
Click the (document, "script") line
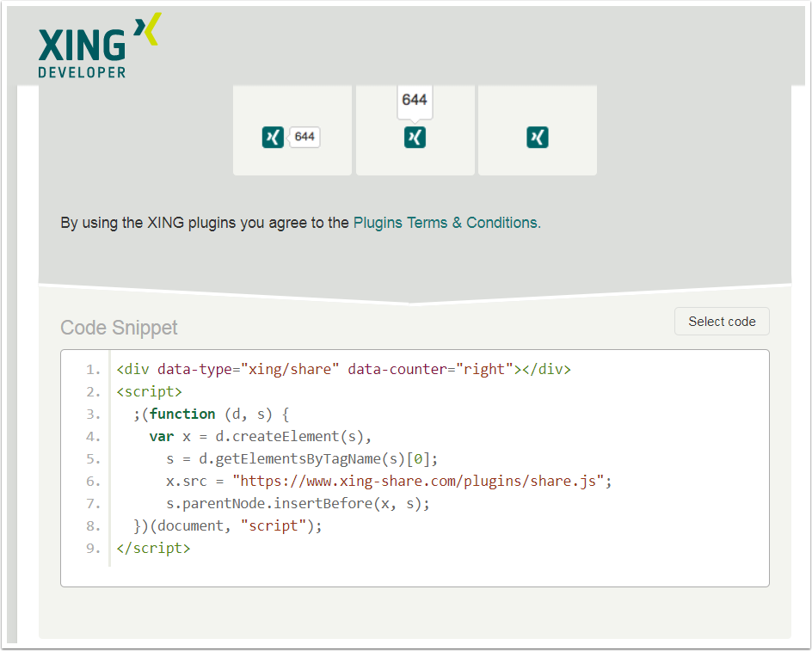(228, 525)
